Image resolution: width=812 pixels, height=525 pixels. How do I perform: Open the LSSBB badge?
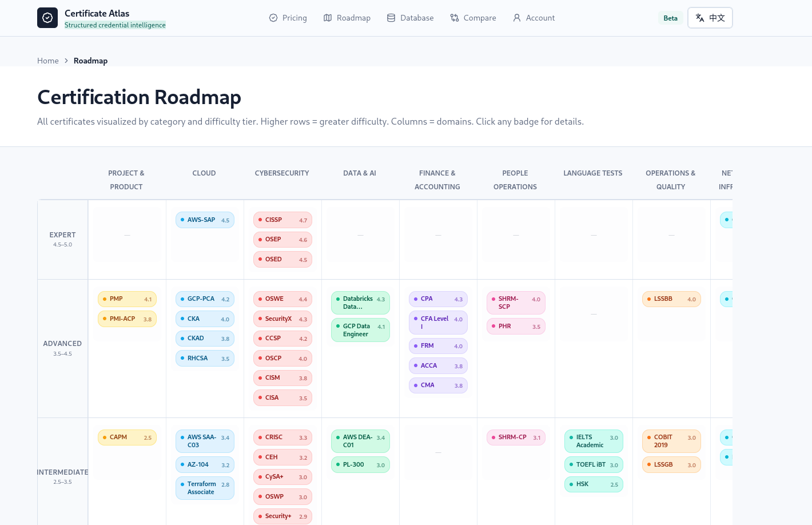pyautogui.click(x=671, y=299)
